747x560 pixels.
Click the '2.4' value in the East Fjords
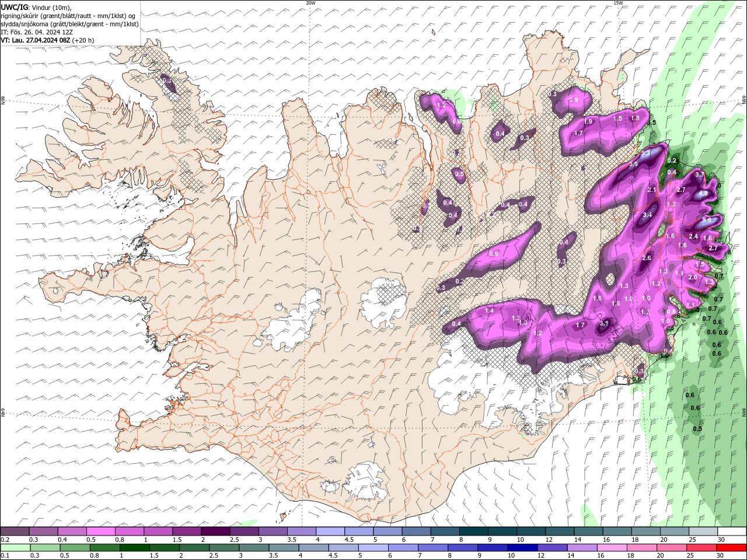tap(693, 236)
